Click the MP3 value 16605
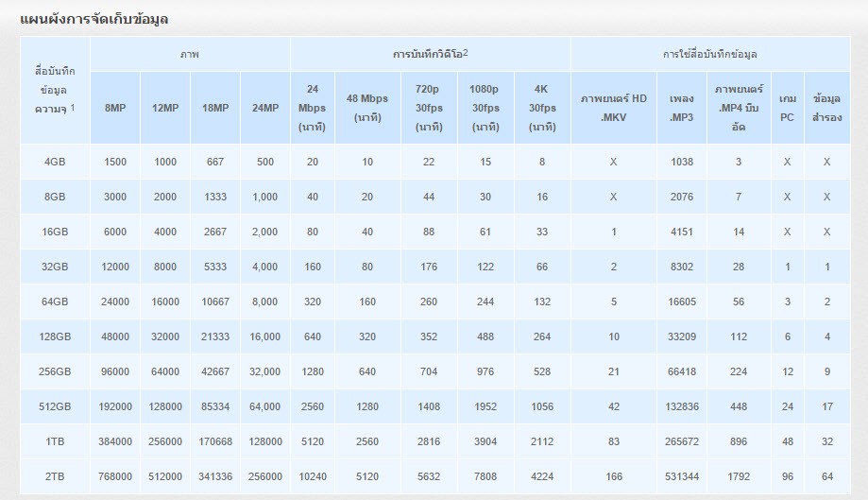The image size is (868, 500). [x=682, y=302]
